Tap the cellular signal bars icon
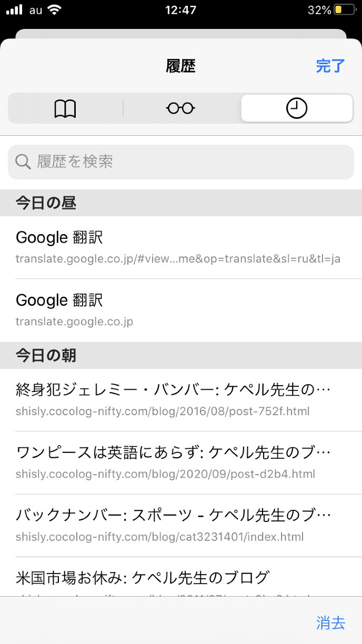The image size is (362, 644). (x=15, y=10)
